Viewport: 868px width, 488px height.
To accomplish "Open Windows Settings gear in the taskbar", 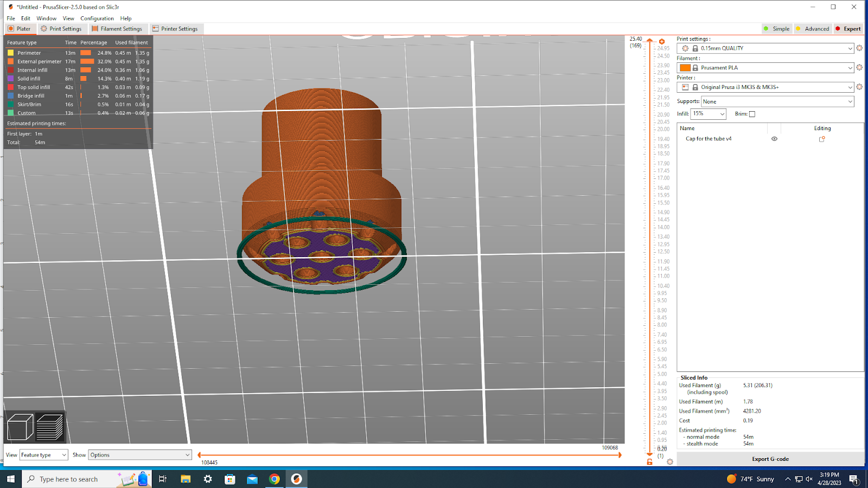I will tap(208, 479).
